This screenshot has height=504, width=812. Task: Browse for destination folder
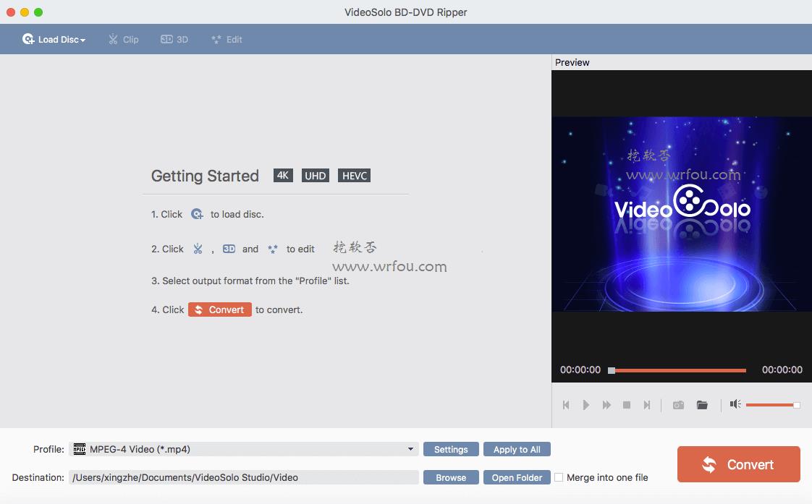click(451, 477)
